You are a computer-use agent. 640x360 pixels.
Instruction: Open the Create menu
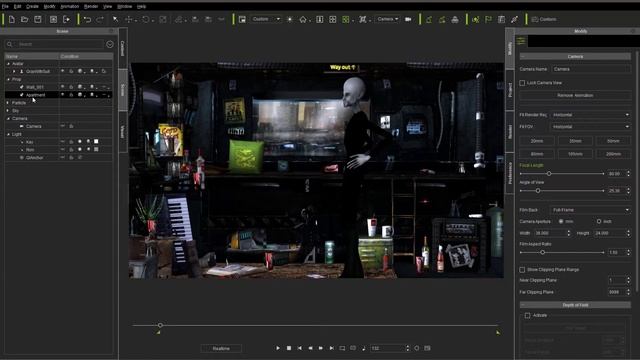(x=32, y=7)
